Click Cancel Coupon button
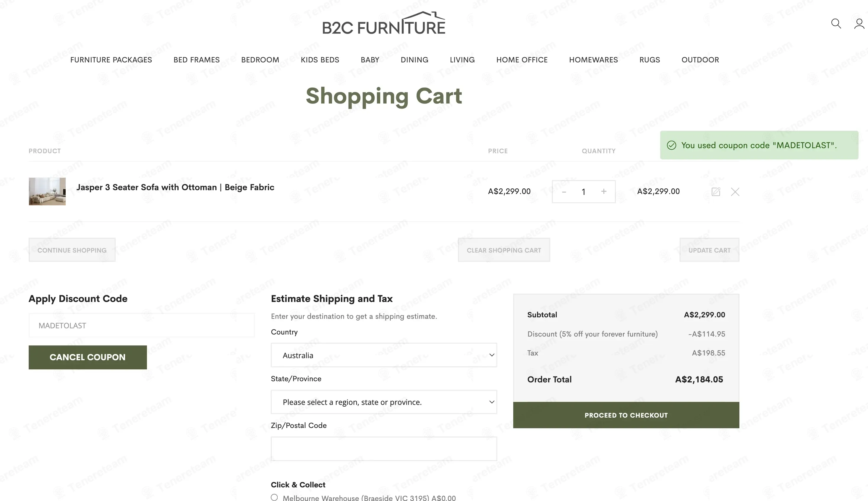Screen dimensions: 868x501 [88, 357]
